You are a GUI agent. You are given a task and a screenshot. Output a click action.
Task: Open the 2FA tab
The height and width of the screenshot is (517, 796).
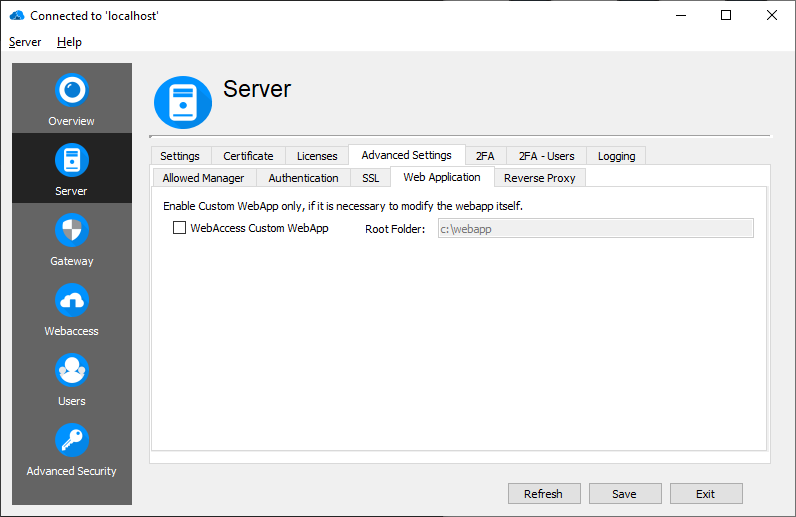pyautogui.click(x=485, y=156)
